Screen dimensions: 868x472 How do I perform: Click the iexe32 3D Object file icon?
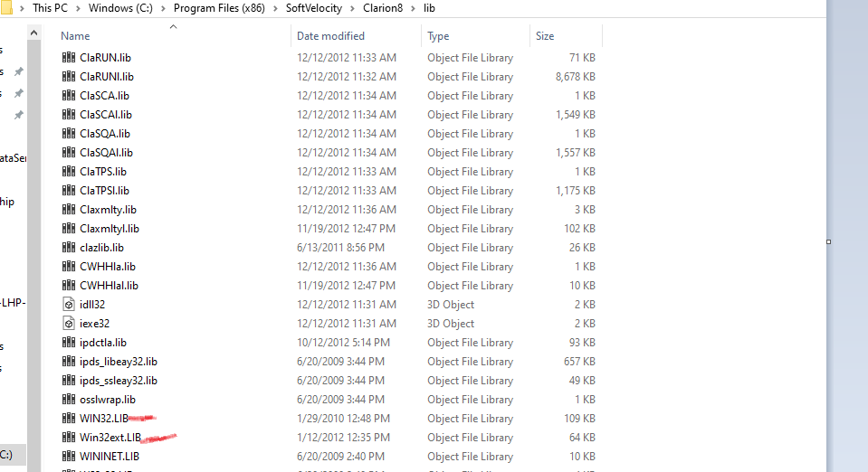tap(69, 324)
